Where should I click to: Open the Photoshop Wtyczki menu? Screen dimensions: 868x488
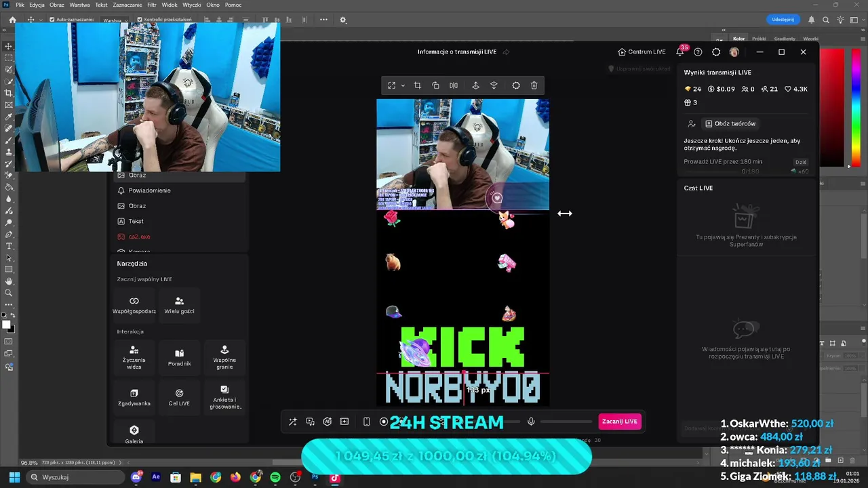tap(192, 5)
